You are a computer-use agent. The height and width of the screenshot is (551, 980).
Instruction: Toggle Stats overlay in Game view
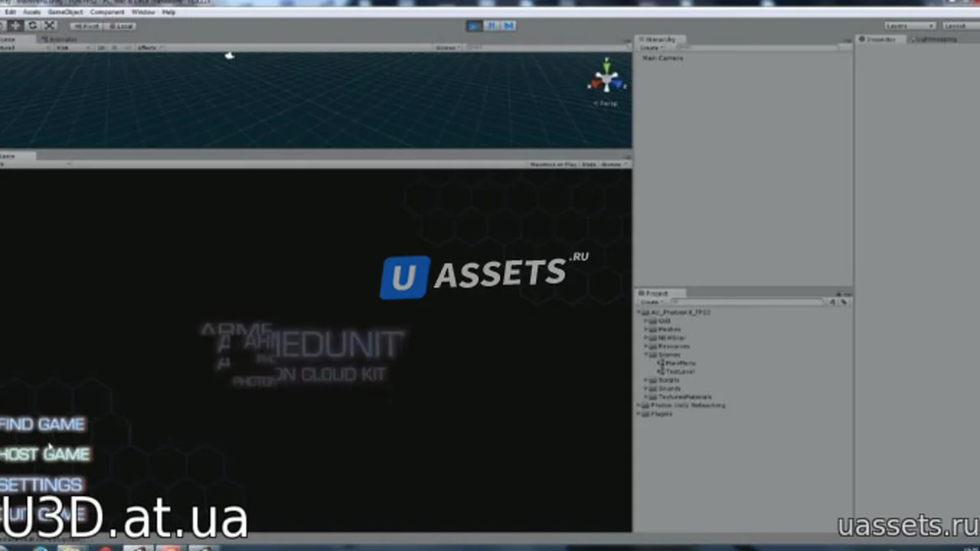tap(589, 165)
